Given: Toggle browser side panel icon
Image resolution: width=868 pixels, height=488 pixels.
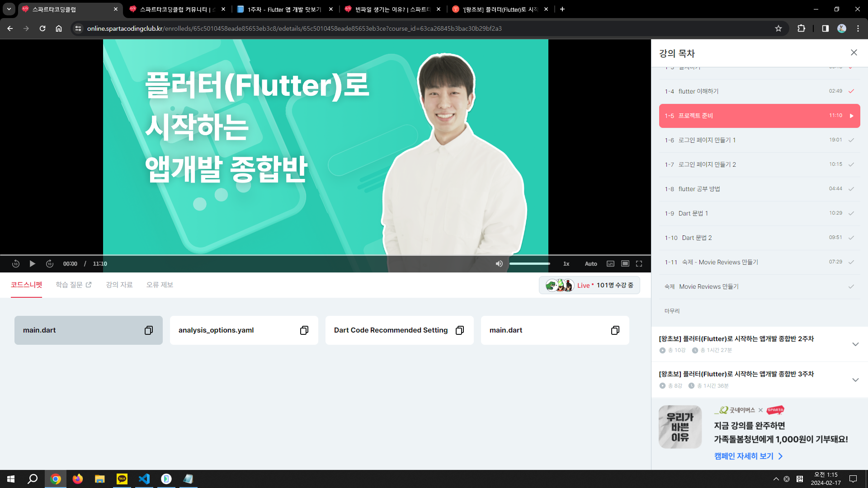Looking at the screenshot, I should coord(825,28).
